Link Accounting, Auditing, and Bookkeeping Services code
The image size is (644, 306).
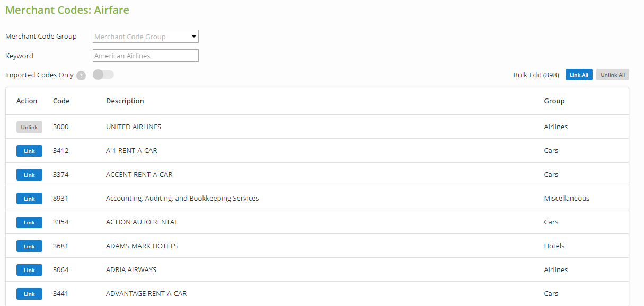click(29, 199)
